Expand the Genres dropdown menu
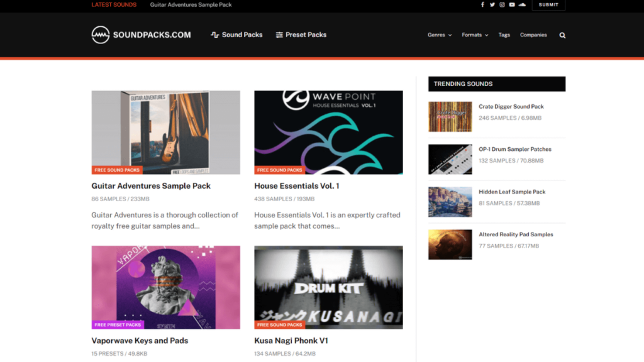Image resolution: width=644 pixels, height=362 pixels. [440, 35]
